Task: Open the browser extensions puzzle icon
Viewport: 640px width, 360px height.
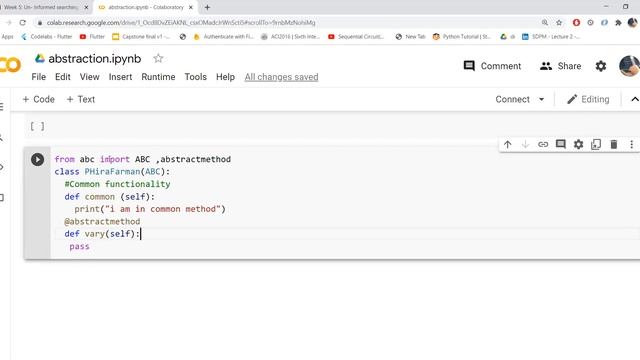Action: pyautogui.click(x=618, y=22)
